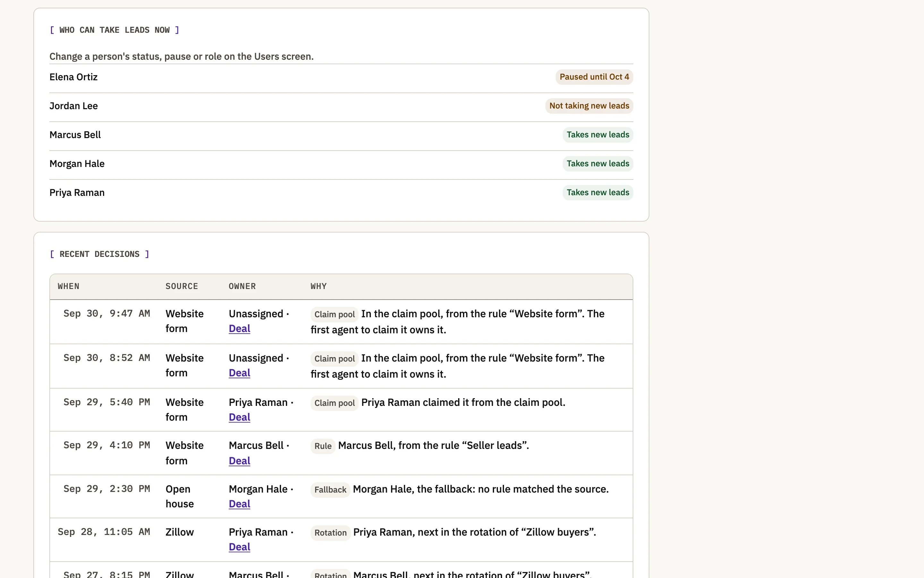Select Marcus Bell in the leads list
The image size is (924, 578).
(75, 135)
